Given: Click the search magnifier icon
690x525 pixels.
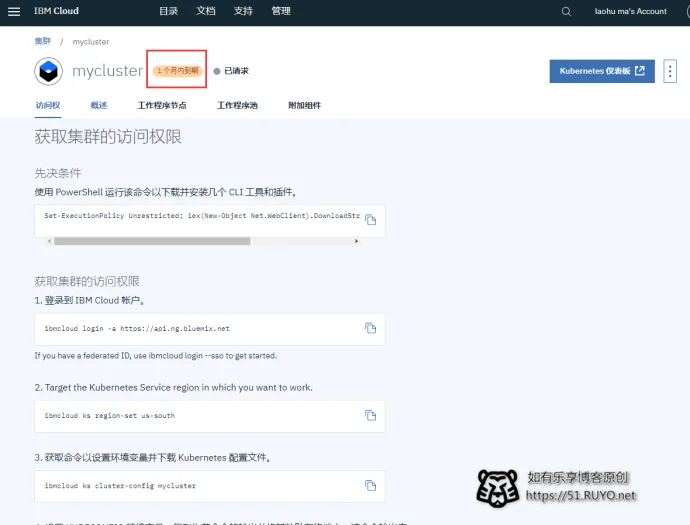Looking at the screenshot, I should click(566, 11).
